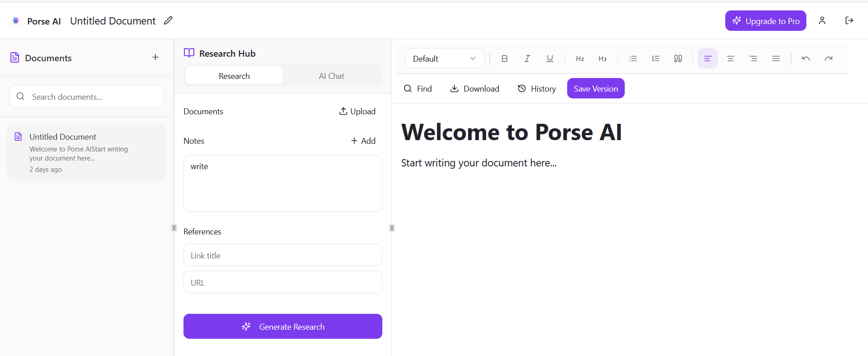Image resolution: width=868 pixels, height=356 pixels.
Task: Align text right
Action: [x=753, y=59]
